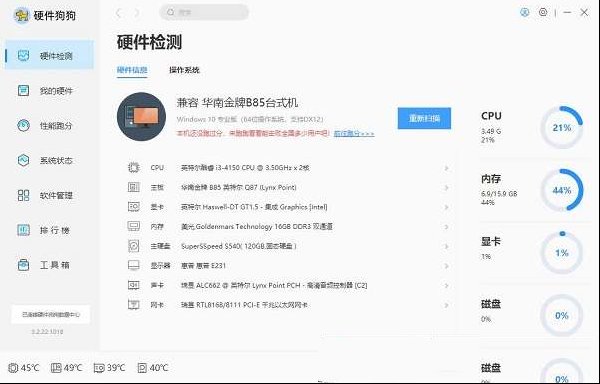The image size is (600, 384).
Task: Click the 显卡 1% usage ring
Action: click(561, 253)
